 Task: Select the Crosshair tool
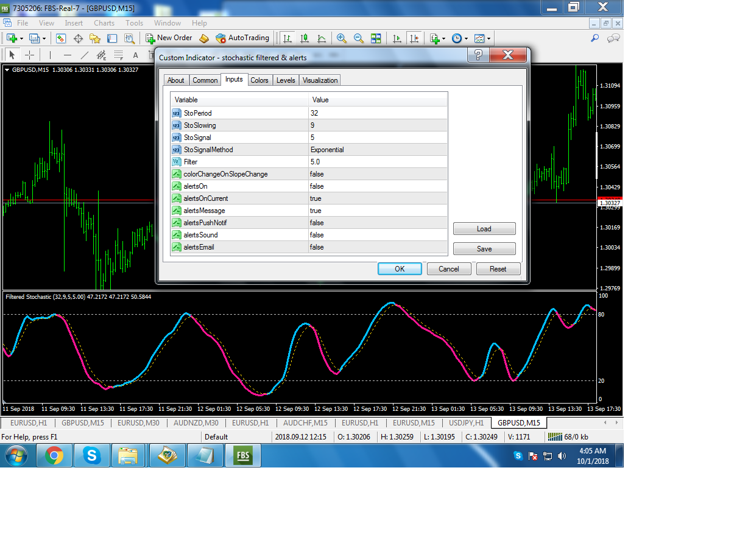(30, 55)
